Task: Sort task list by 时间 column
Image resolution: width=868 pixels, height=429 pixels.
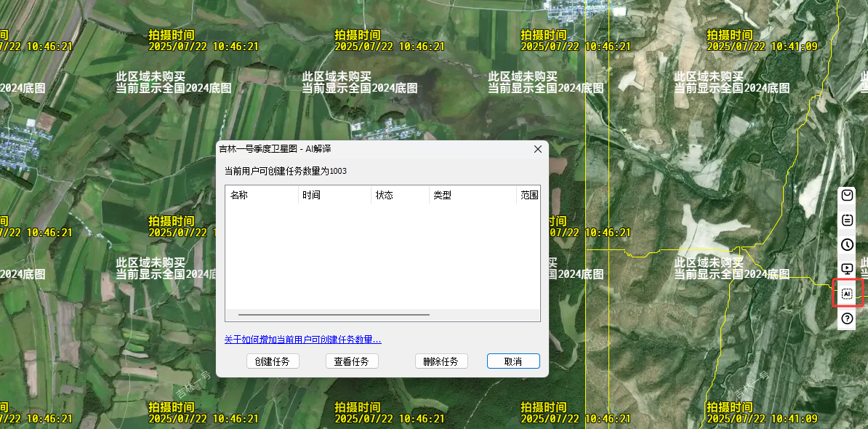Action: pyautogui.click(x=313, y=195)
